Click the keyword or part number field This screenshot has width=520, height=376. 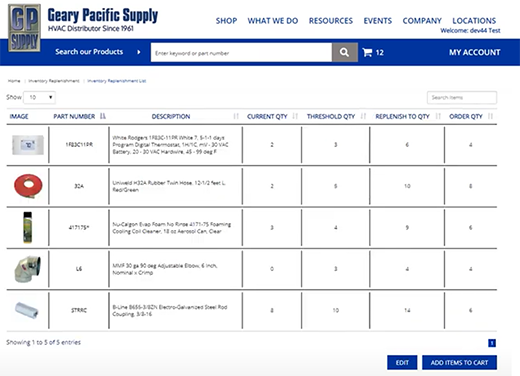[x=241, y=53]
